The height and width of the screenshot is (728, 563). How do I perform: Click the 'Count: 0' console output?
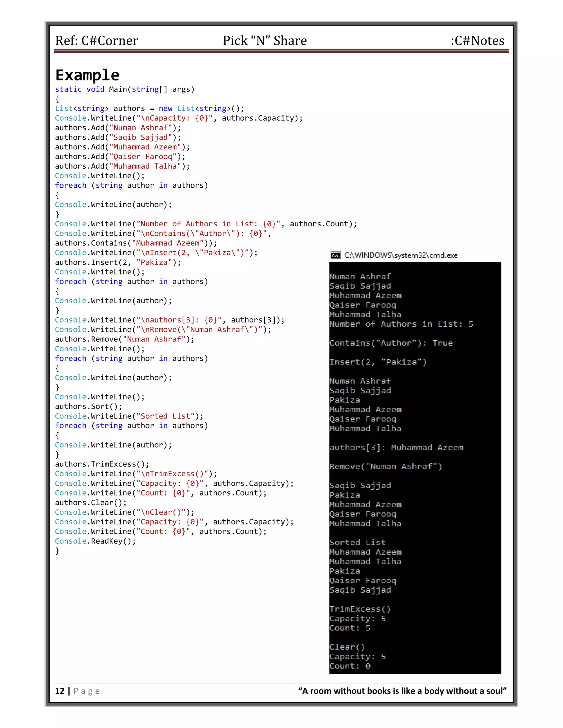(x=350, y=666)
